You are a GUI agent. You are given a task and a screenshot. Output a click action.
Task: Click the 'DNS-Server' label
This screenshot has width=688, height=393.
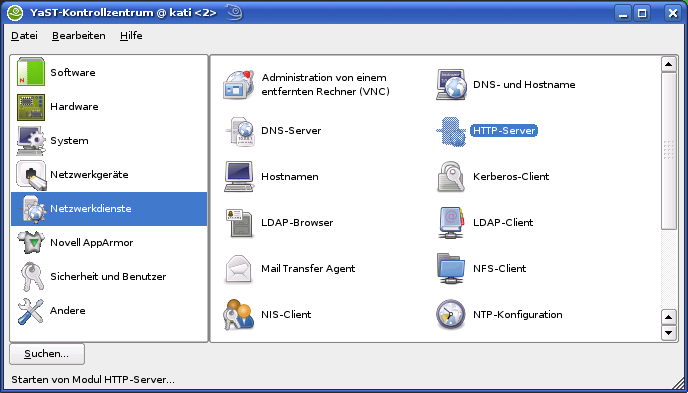291,131
